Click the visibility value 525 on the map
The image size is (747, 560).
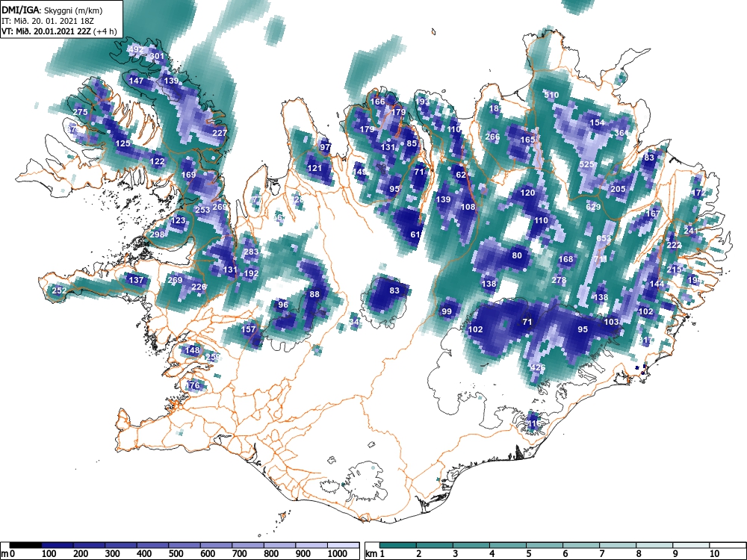point(586,164)
